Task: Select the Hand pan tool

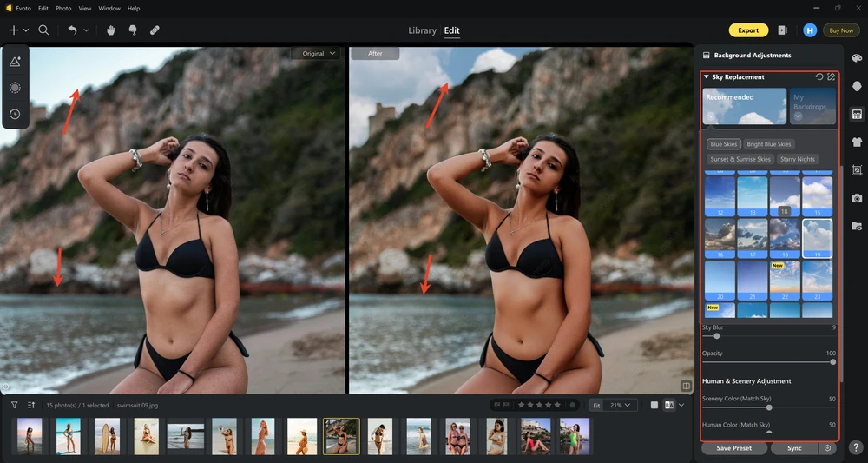Action: (x=111, y=30)
